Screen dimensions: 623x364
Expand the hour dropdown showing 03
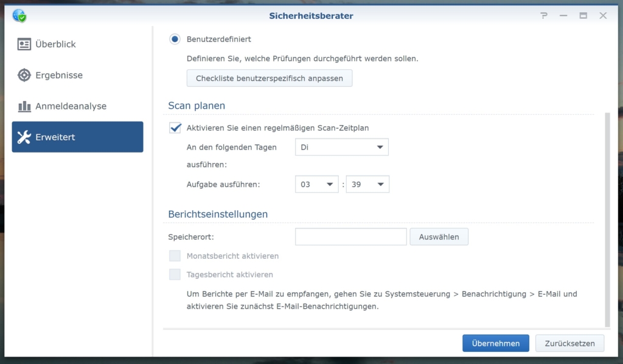point(316,184)
